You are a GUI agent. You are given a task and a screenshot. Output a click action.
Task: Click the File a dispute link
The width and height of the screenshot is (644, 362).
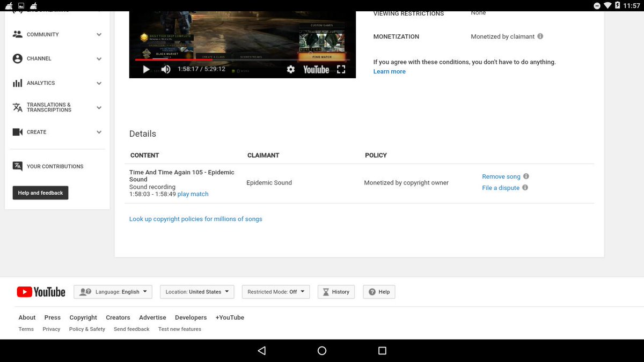[x=501, y=188]
